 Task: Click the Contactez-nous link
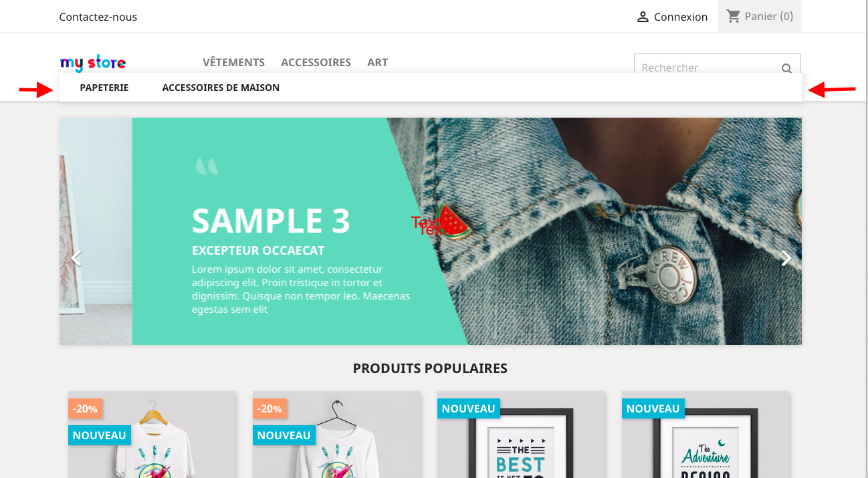pyautogui.click(x=98, y=17)
